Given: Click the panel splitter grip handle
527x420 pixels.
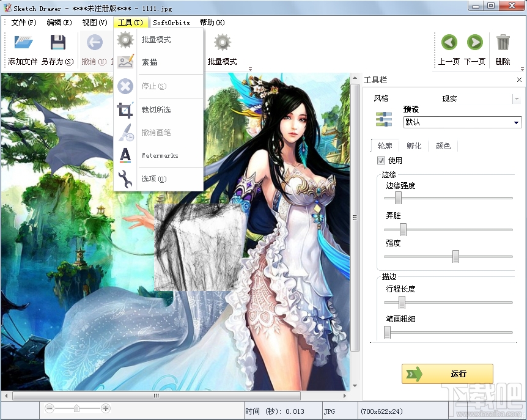Looking at the screenshot, I should [x=355, y=218].
